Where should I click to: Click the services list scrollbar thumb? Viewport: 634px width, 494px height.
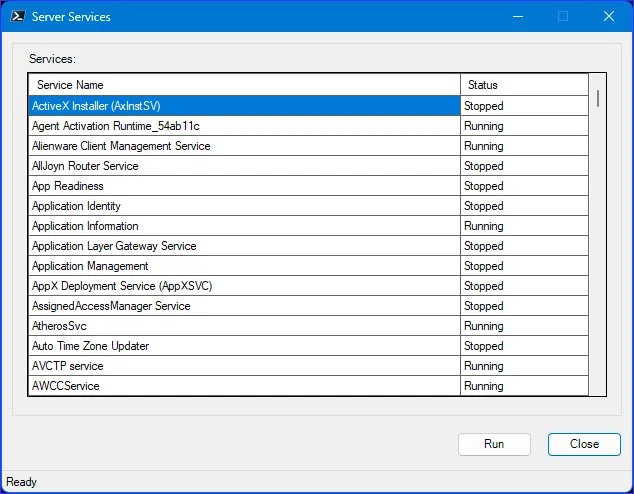[598, 99]
